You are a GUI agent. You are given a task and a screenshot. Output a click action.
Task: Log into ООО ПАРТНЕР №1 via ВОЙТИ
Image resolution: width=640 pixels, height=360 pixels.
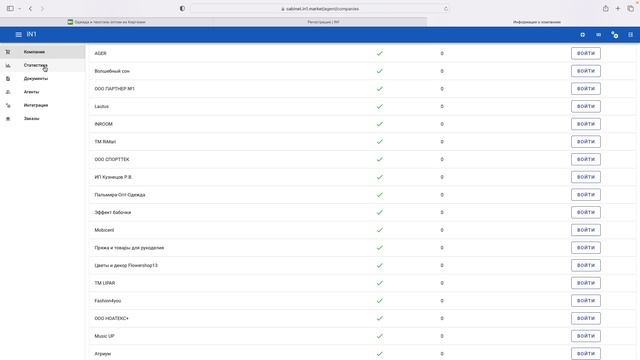click(x=586, y=89)
